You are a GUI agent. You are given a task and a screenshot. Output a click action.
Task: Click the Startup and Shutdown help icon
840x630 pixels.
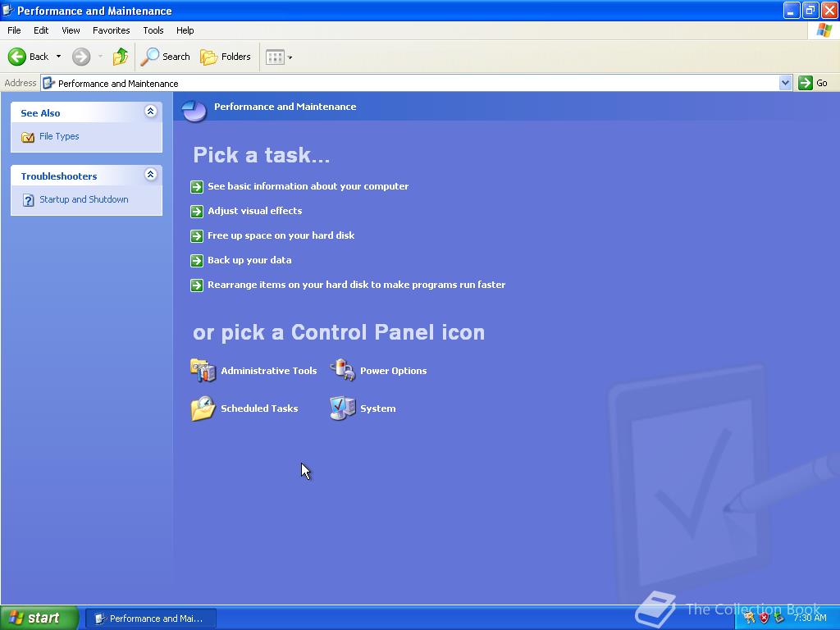click(x=29, y=200)
